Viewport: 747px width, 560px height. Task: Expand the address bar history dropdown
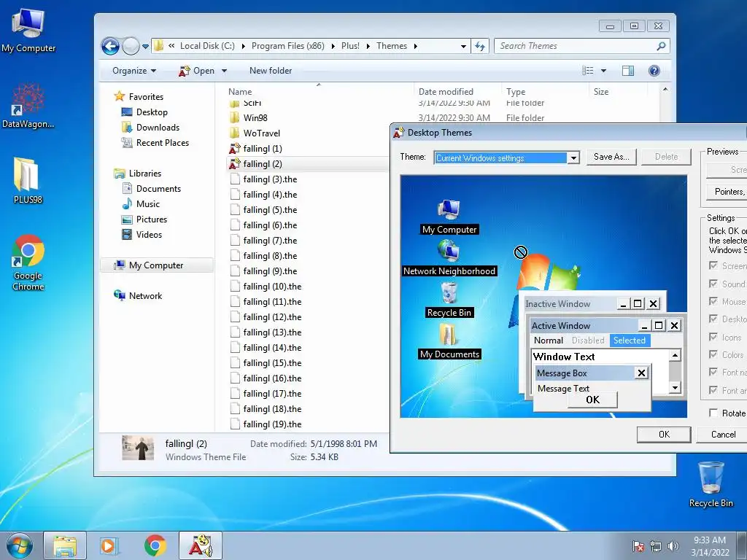(463, 46)
